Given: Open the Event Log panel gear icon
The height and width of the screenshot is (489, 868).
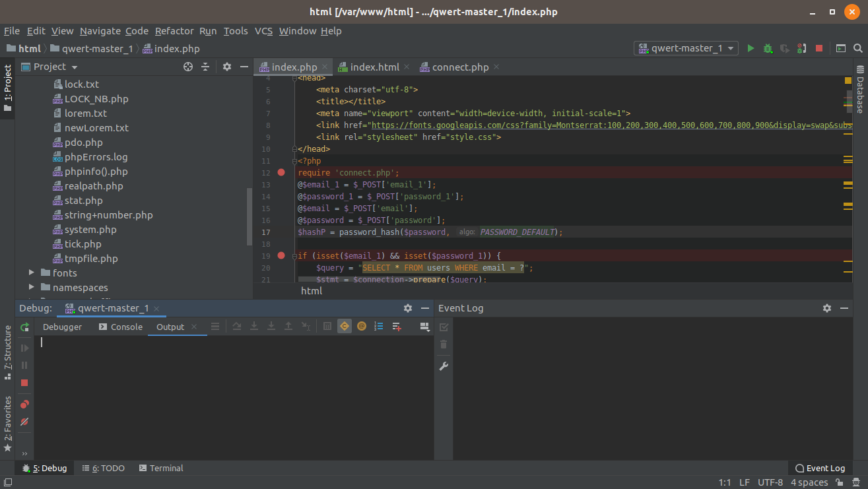Looking at the screenshot, I should (x=827, y=308).
